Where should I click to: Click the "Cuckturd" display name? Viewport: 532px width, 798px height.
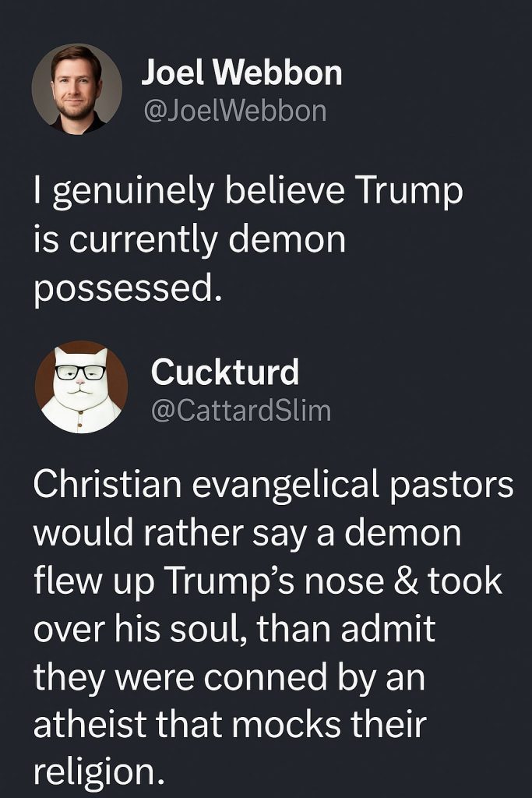tap(225, 372)
